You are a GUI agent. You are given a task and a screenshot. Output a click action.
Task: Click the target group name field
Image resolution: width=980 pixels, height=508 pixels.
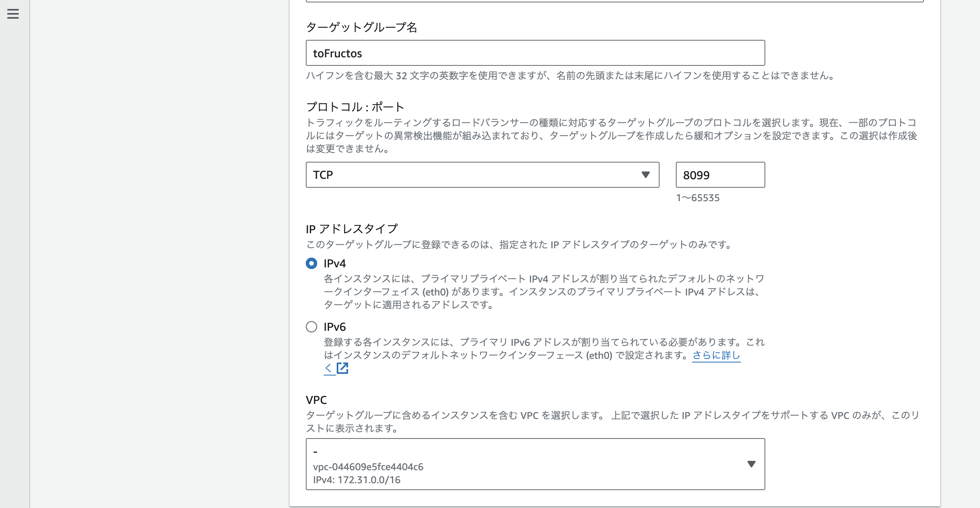pos(535,53)
